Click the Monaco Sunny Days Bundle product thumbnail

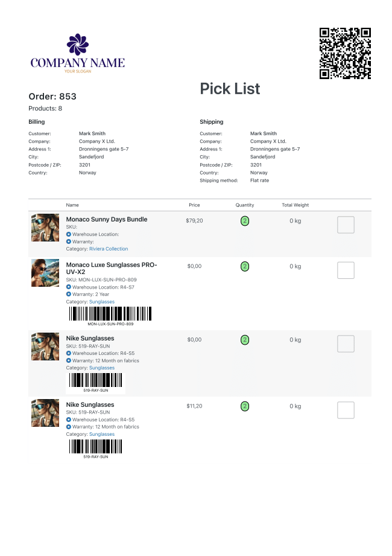coord(45,228)
